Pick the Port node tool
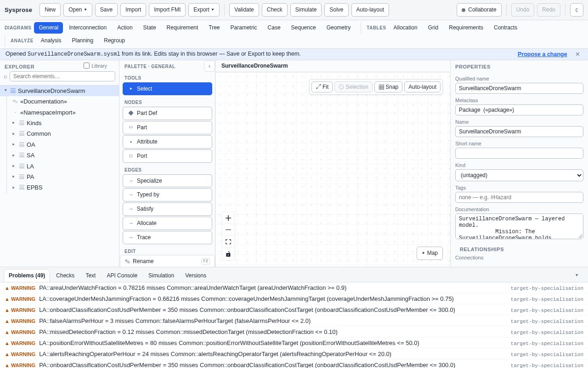The height and width of the screenshot is (368, 588). [x=167, y=156]
